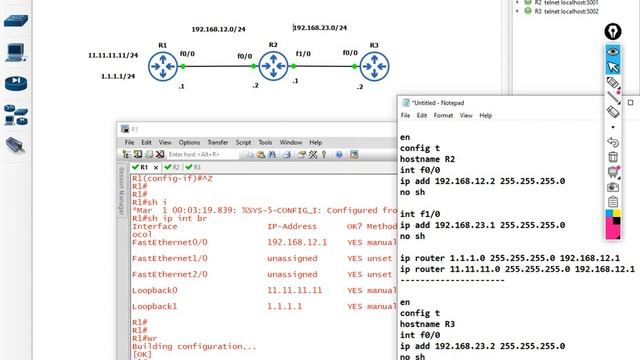Click SecureCRT Paste toolbar icon
The image size is (640, 360).
(261, 154)
